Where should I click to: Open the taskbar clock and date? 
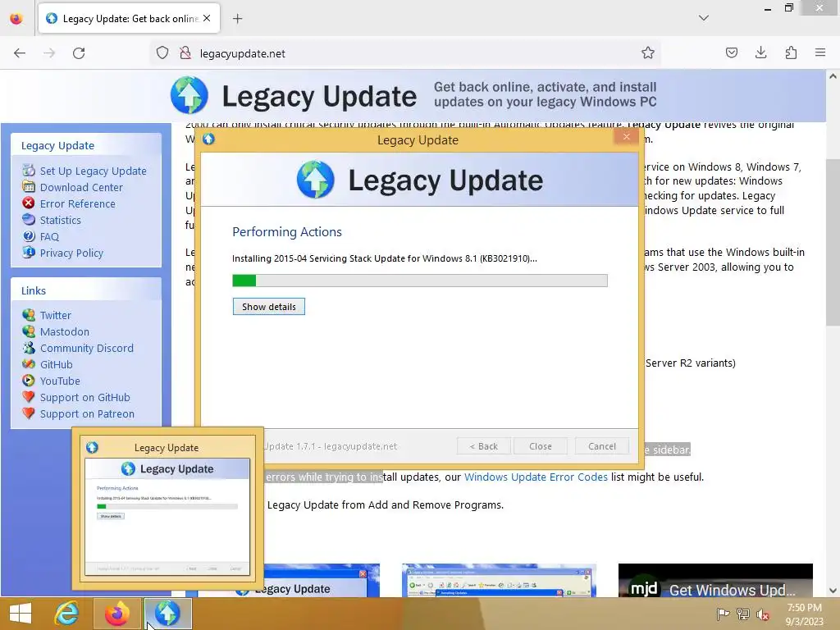click(x=804, y=614)
